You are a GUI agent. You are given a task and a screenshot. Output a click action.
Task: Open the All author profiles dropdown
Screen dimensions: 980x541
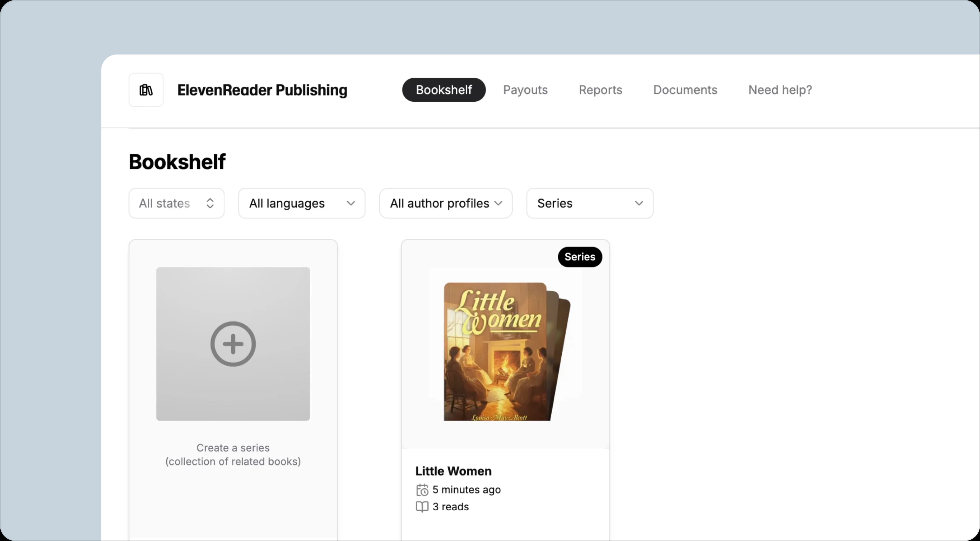tap(446, 203)
